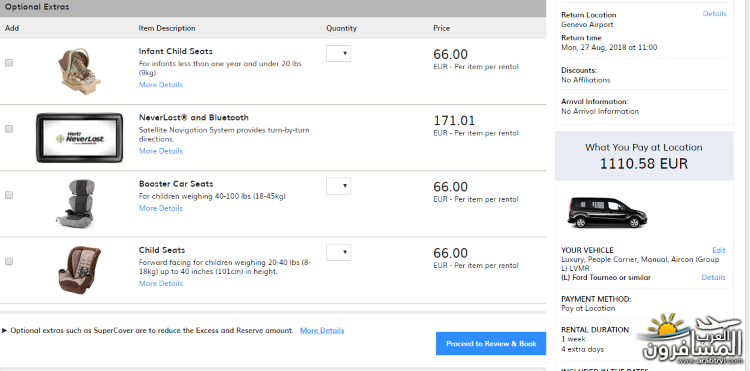Image resolution: width=750 pixels, height=371 pixels.
Task: Open the Booster Car Seats quantity dropdown
Action: coord(338,186)
